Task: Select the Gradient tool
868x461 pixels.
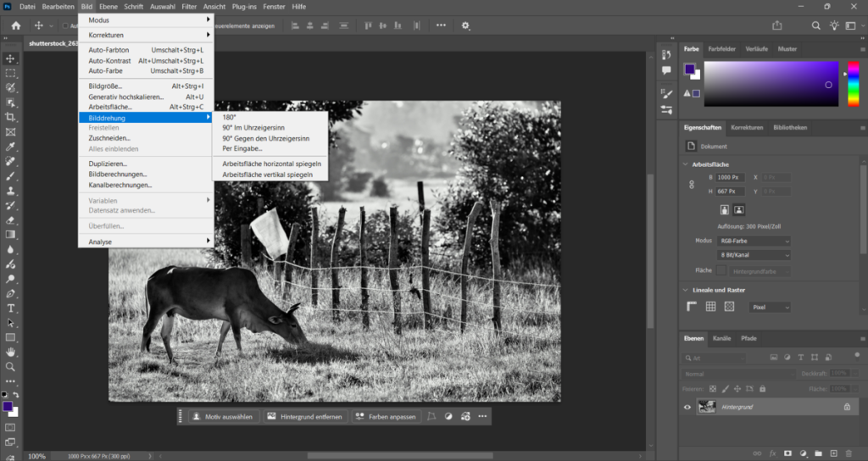Action: click(x=10, y=235)
